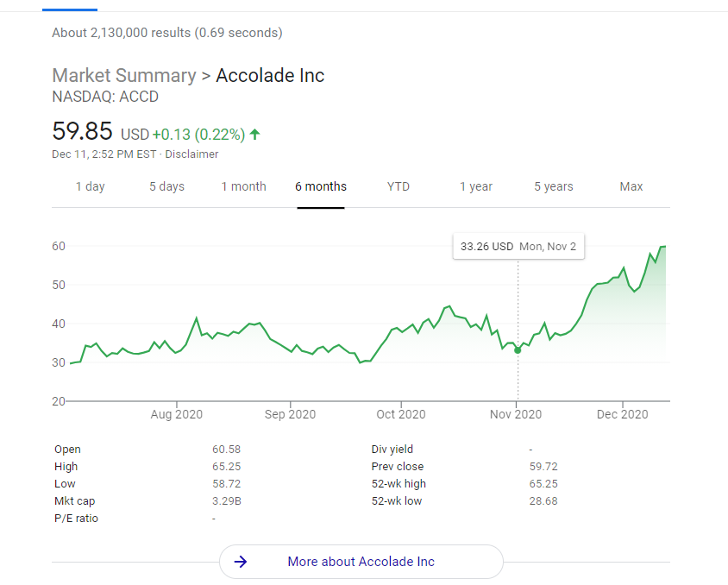Screen dimensions: 728x585
Task: Select the 5 years range tab
Action: 554,186
